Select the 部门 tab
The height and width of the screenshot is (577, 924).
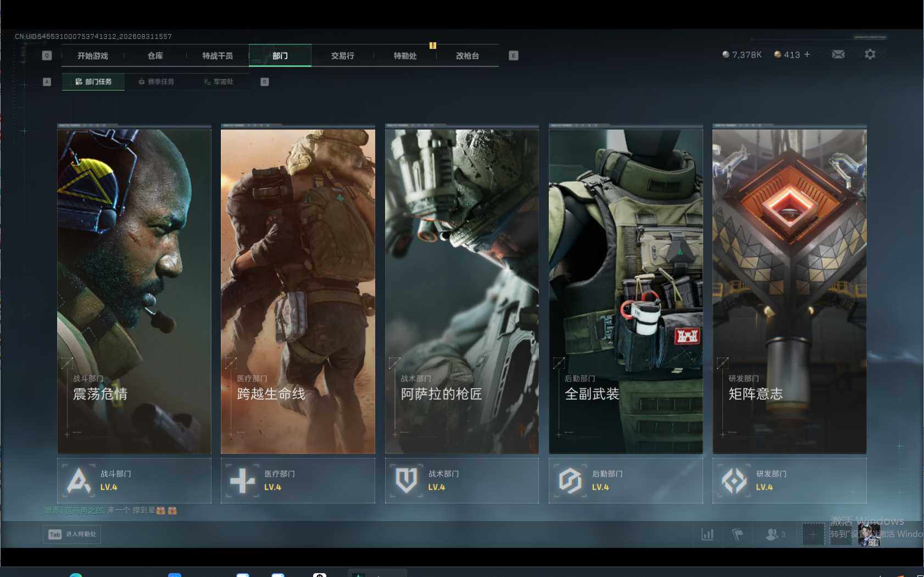click(x=280, y=55)
